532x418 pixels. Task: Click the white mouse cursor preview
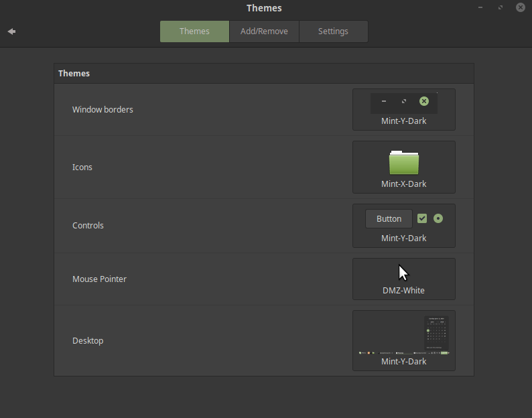point(403,273)
